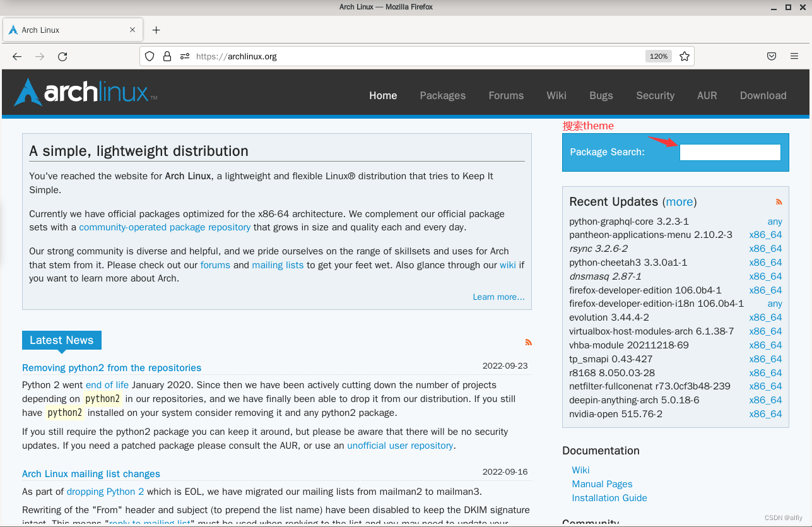
Task: Save page to Pocket icon
Action: click(x=772, y=56)
